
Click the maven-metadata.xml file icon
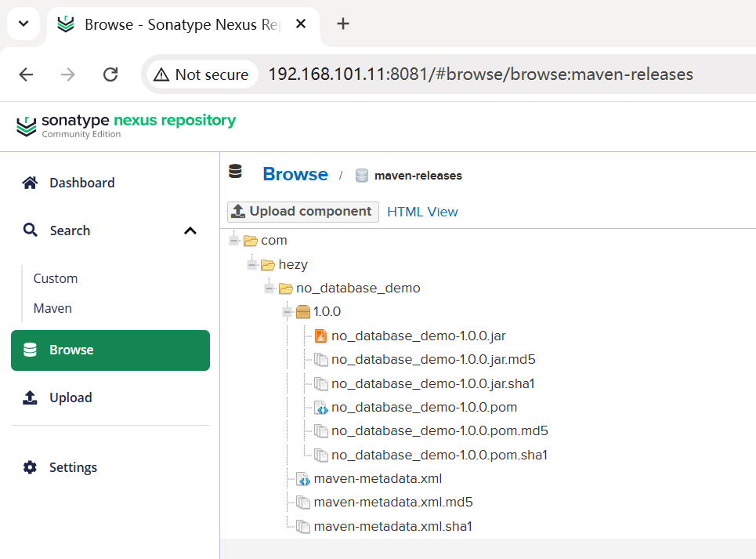[x=303, y=479]
